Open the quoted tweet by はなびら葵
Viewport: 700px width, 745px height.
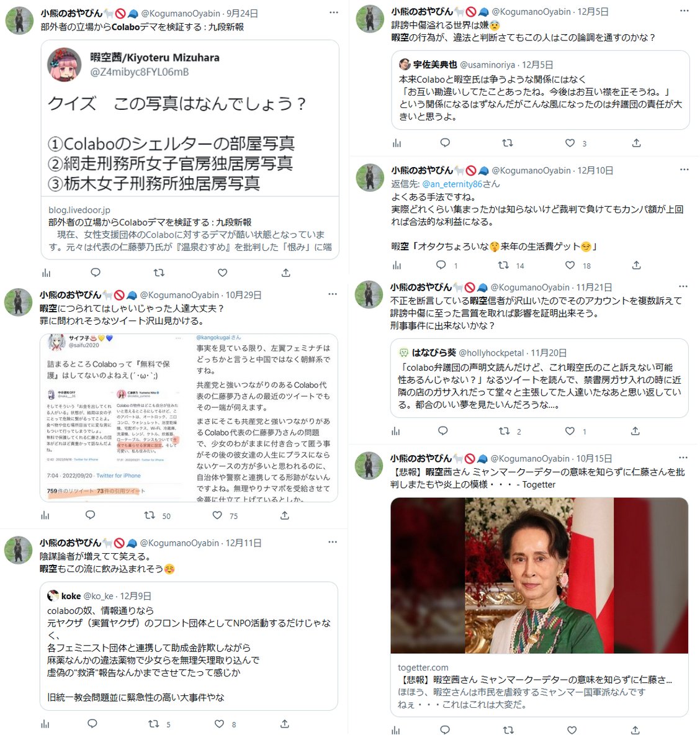[x=539, y=378]
